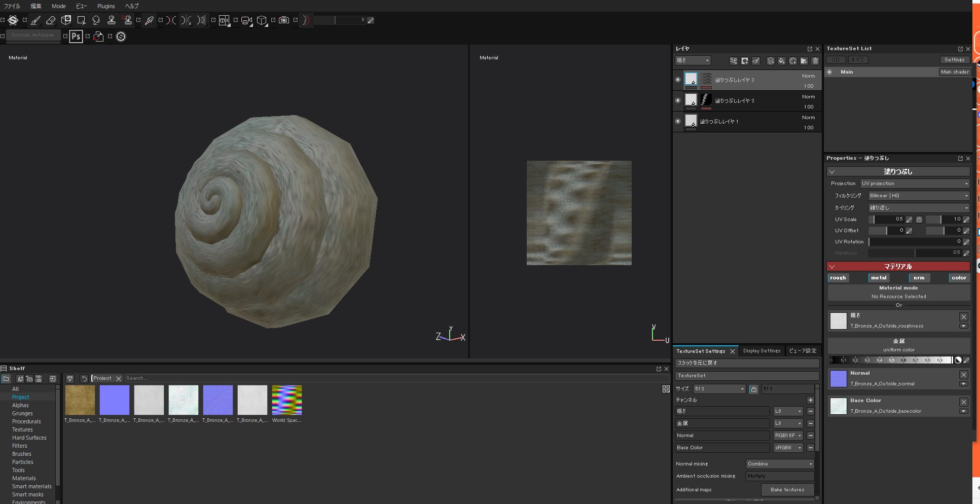This screenshot has height=504, width=980.
Task: Toggle the nrm material channel
Action: 919,278
